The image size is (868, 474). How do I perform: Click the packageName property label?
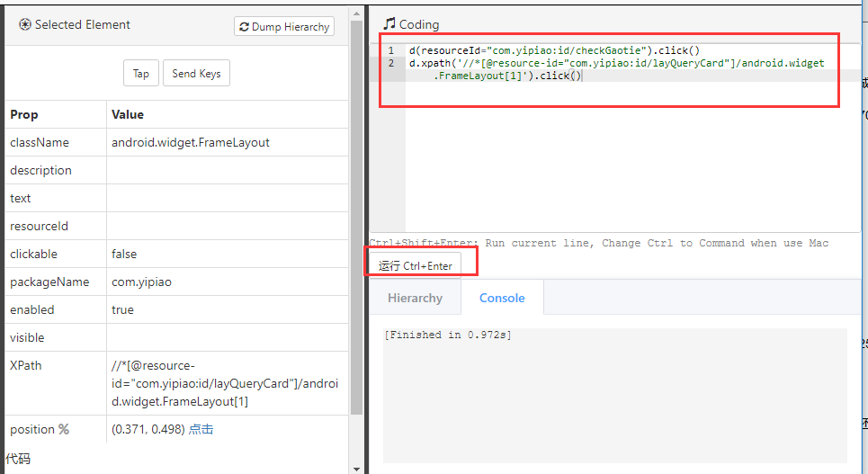tap(49, 282)
